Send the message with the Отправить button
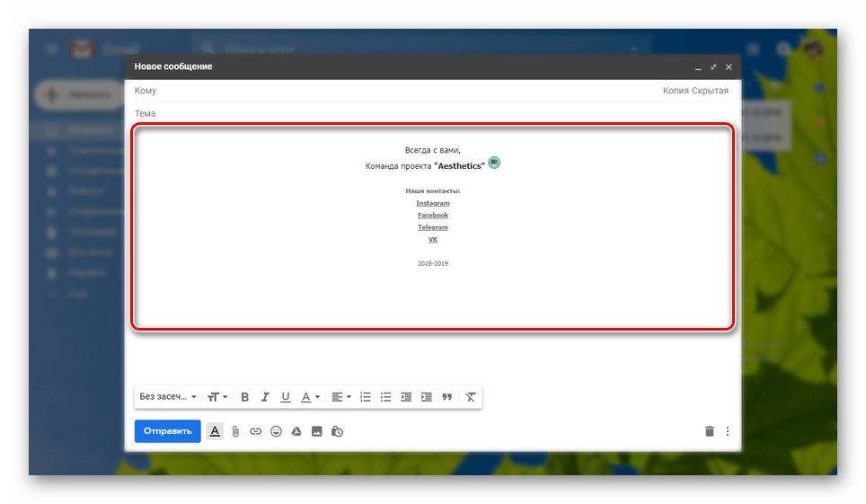Screen dimensions: 866x504 [167, 431]
